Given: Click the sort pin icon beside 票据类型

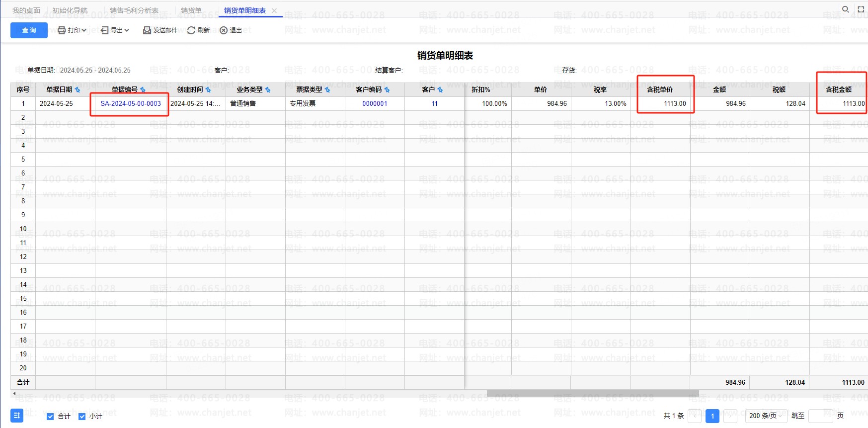Looking at the screenshot, I should tap(327, 90).
